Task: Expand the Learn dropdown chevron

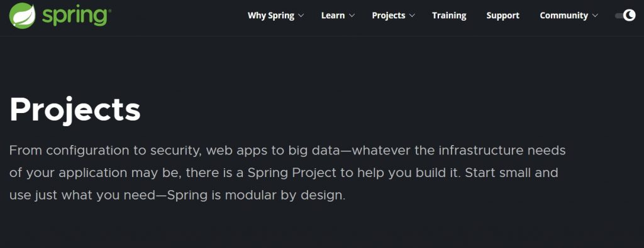Action: 352,16
